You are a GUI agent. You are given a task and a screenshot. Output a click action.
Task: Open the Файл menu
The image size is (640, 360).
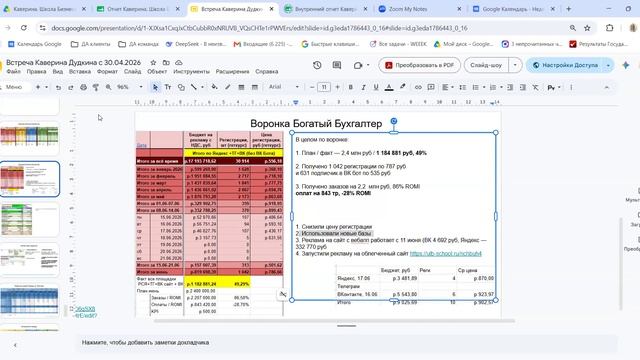[13, 71]
